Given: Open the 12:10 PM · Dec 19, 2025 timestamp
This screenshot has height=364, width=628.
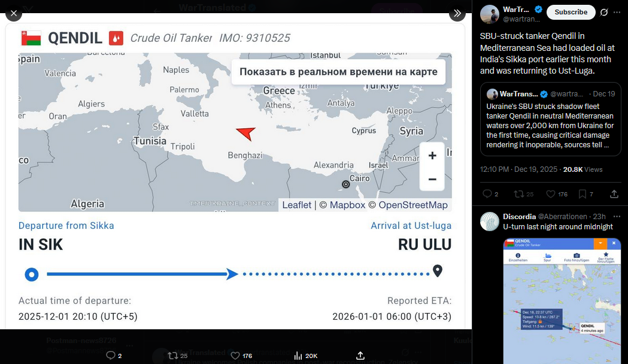Looking at the screenshot, I should 518,169.
